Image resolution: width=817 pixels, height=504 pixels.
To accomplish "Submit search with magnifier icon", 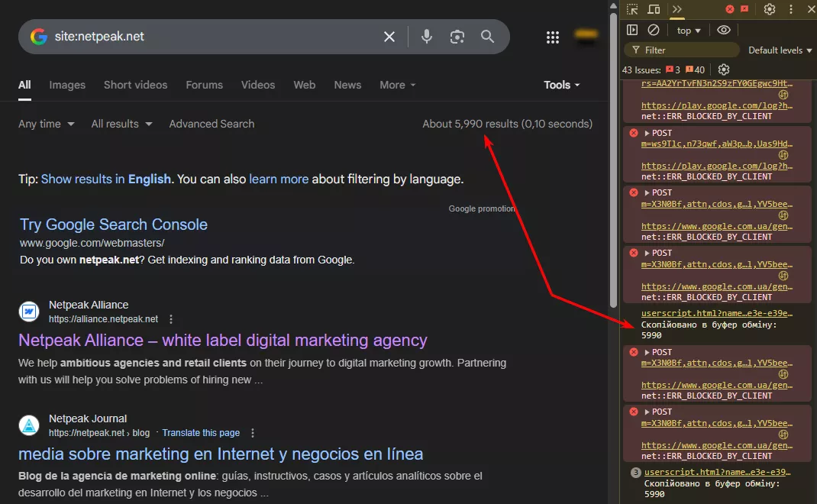I will 488,37.
